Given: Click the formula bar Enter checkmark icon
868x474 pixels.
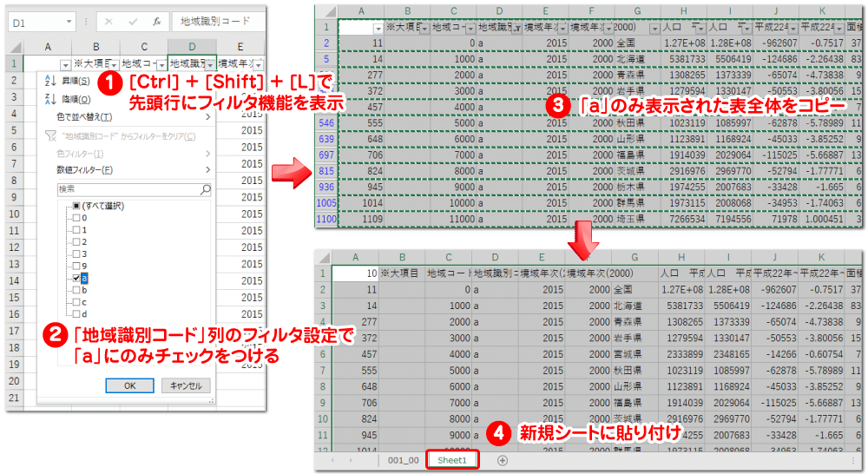Looking at the screenshot, I should pos(133,22).
